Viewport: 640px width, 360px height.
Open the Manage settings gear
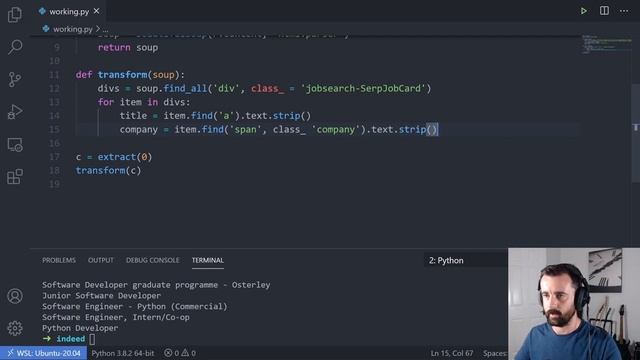click(x=15, y=328)
